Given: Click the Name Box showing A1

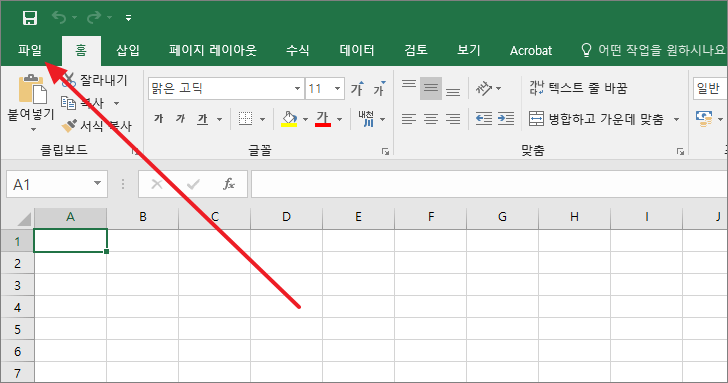Looking at the screenshot, I should click(57, 184).
